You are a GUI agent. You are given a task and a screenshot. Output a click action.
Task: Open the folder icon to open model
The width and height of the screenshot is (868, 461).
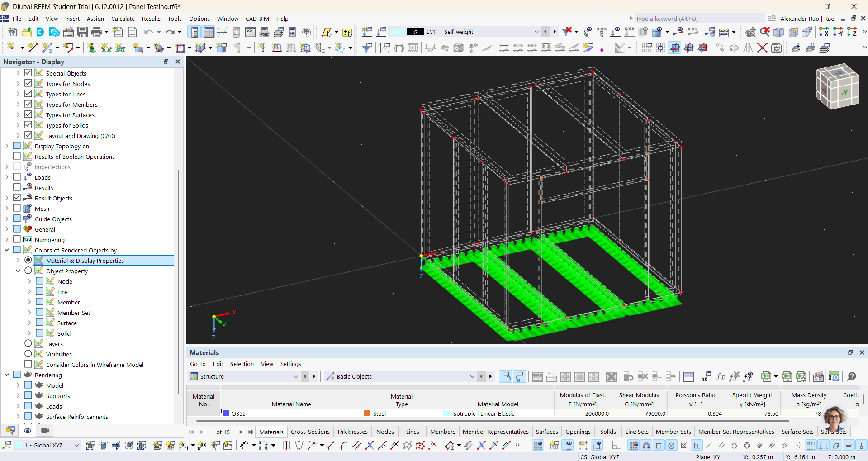tap(27, 32)
